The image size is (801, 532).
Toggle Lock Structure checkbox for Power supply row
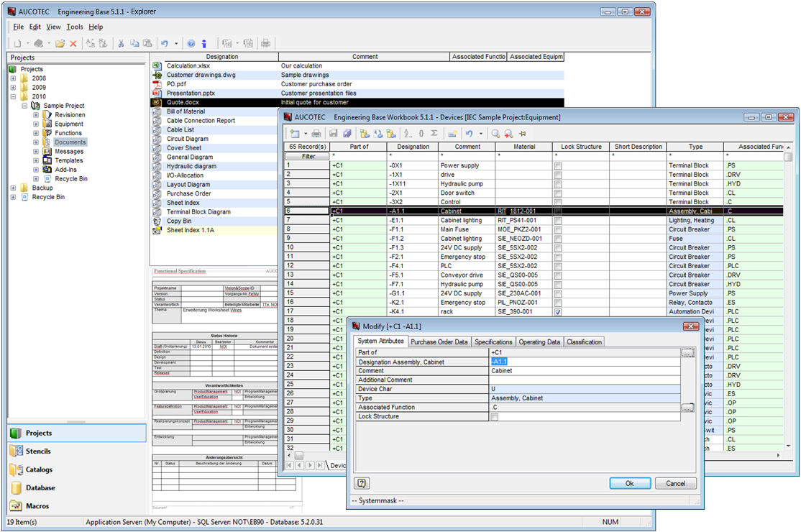tap(558, 166)
